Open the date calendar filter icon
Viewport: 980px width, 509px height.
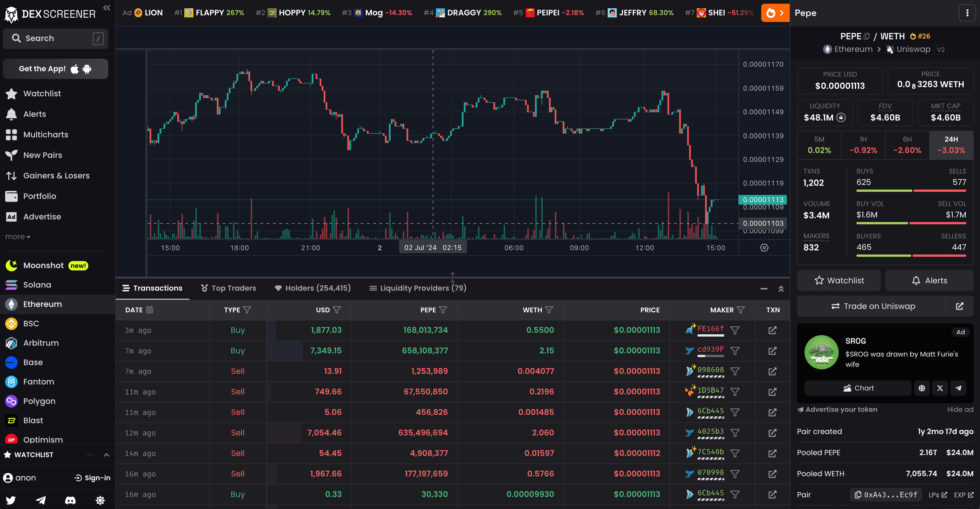tap(150, 310)
